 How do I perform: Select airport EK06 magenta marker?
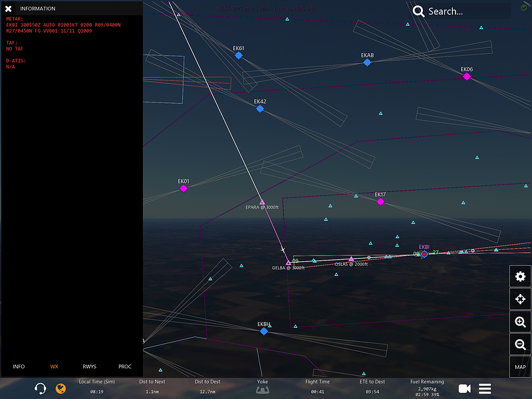point(467,76)
